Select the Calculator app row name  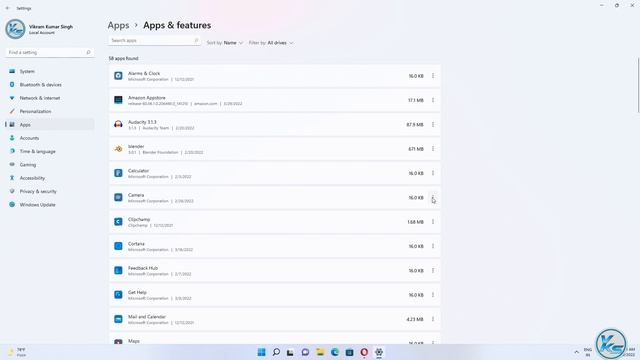point(138,171)
